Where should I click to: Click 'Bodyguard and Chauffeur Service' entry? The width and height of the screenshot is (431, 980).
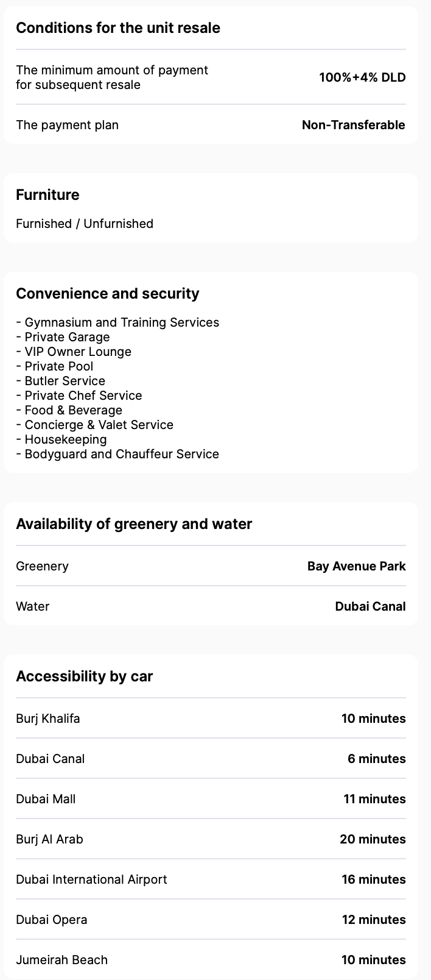(x=122, y=454)
